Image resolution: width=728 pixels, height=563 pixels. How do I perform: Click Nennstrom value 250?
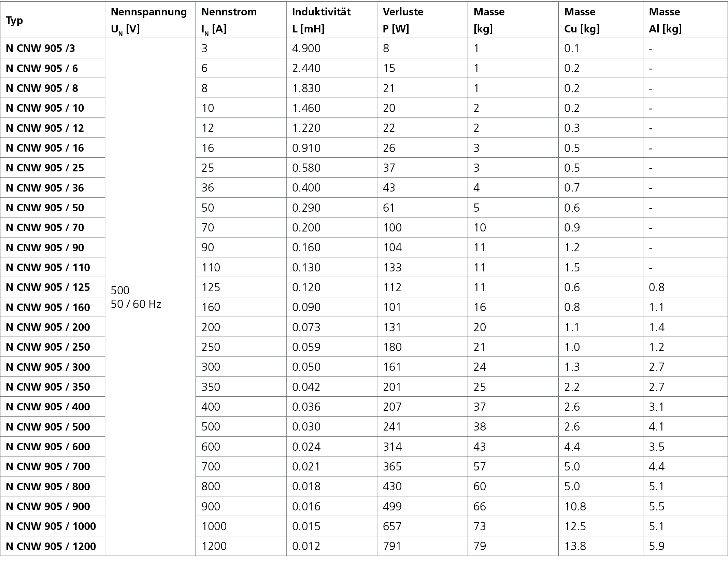click(x=211, y=347)
